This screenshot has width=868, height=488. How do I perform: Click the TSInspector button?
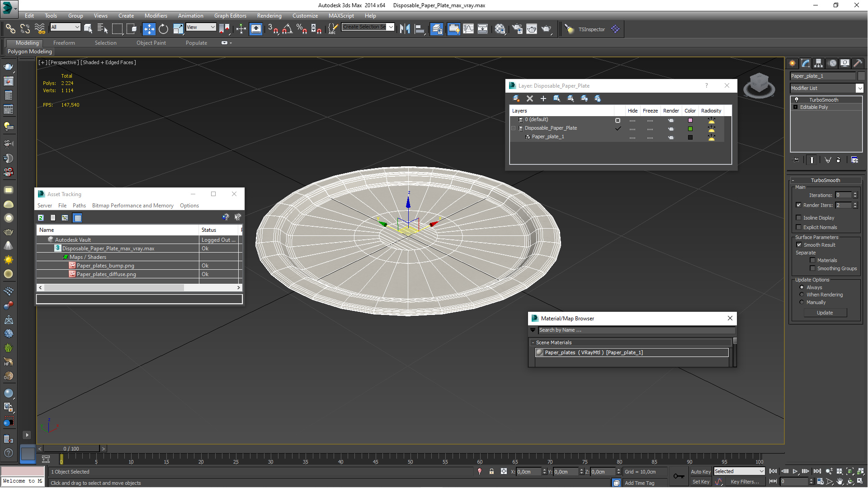[x=591, y=29]
